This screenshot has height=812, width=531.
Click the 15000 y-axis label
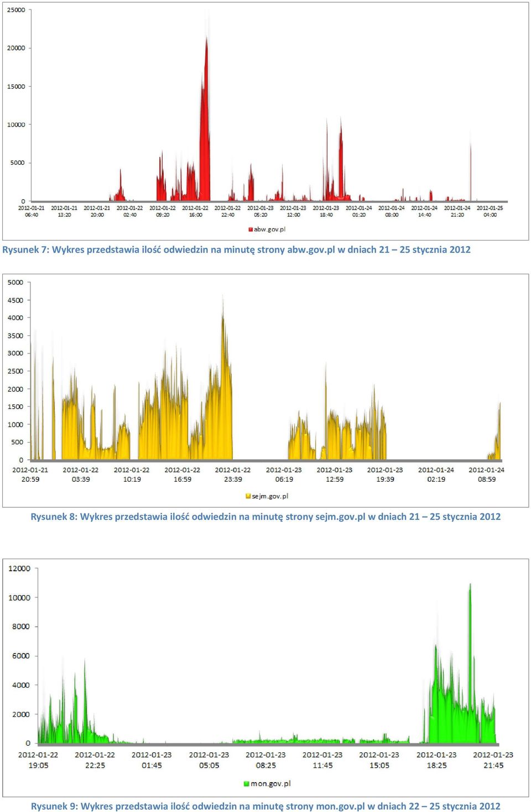[x=16, y=86]
